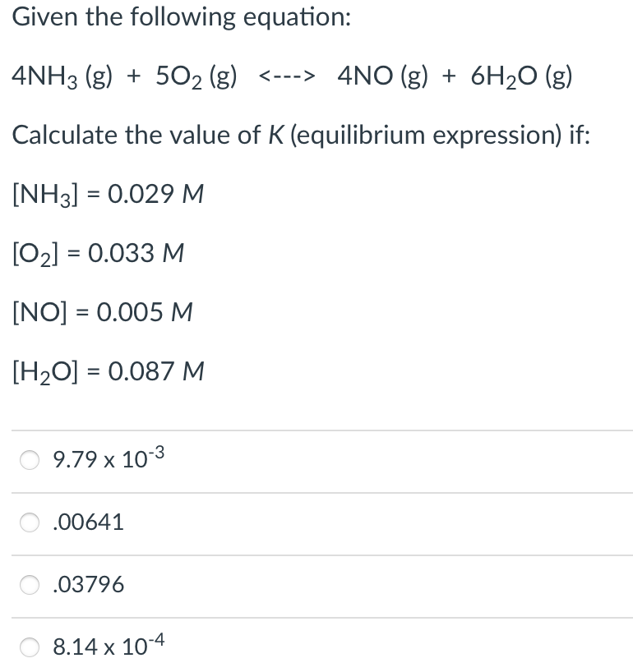The height and width of the screenshot is (672, 633).
Task: Click the [NO] = 0.005 M value
Action: click(x=102, y=312)
